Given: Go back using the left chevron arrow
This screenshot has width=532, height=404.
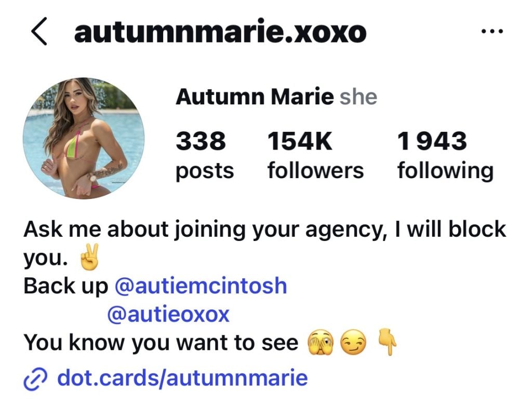Looking at the screenshot, I should (39, 32).
